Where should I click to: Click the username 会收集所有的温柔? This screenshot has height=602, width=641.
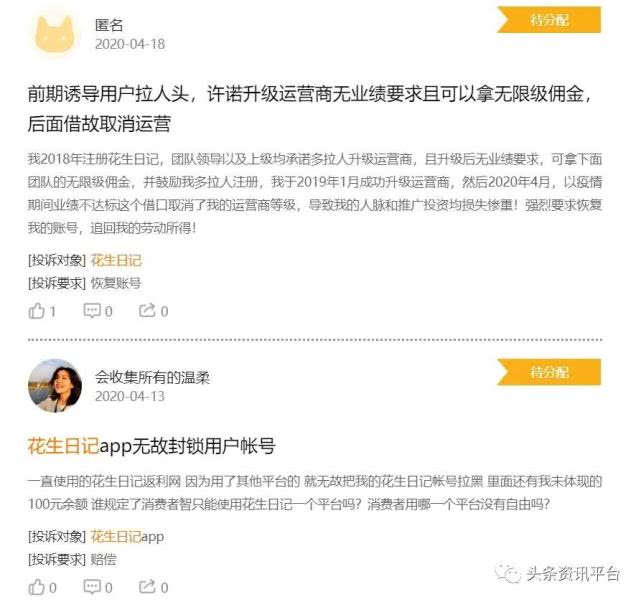click(x=152, y=377)
